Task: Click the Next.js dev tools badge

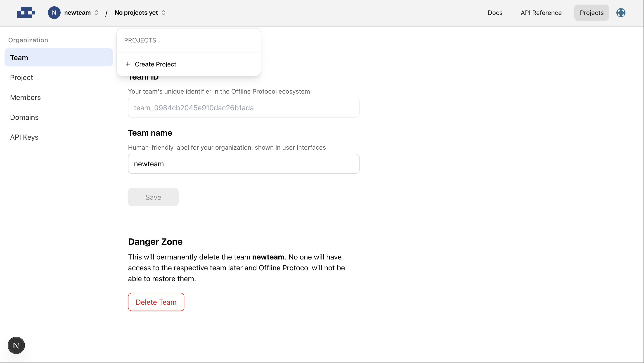Action: pyautogui.click(x=16, y=345)
